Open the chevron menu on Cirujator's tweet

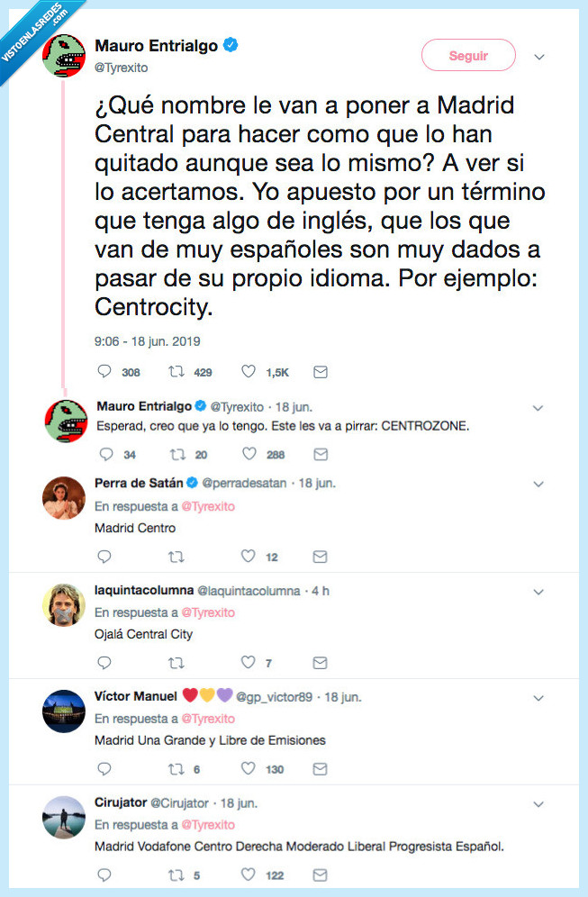(538, 804)
